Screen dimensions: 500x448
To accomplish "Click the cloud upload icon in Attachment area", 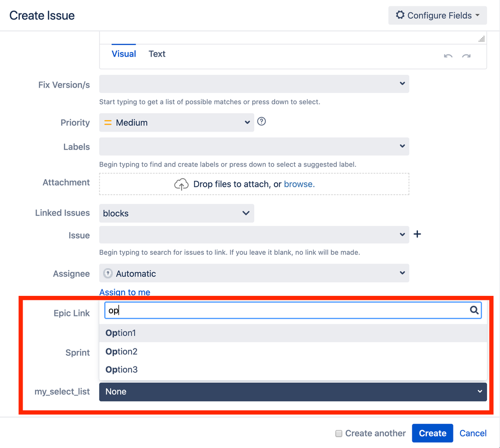I will (181, 184).
